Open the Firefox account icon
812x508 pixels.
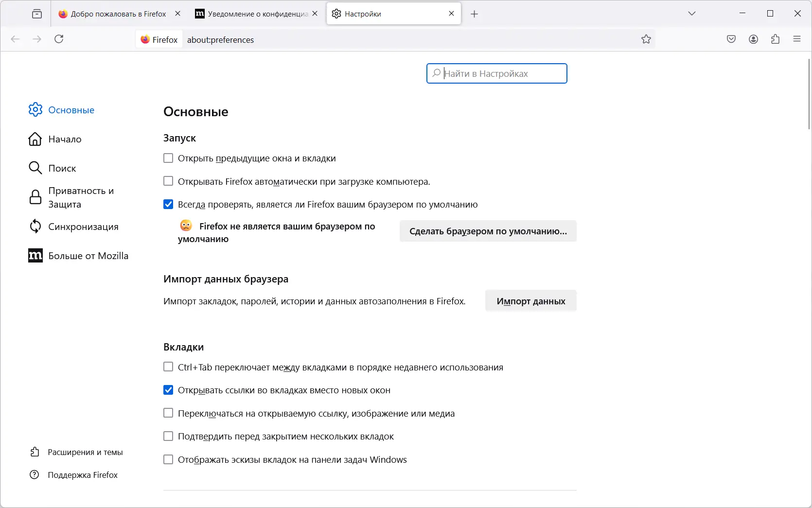click(753, 39)
